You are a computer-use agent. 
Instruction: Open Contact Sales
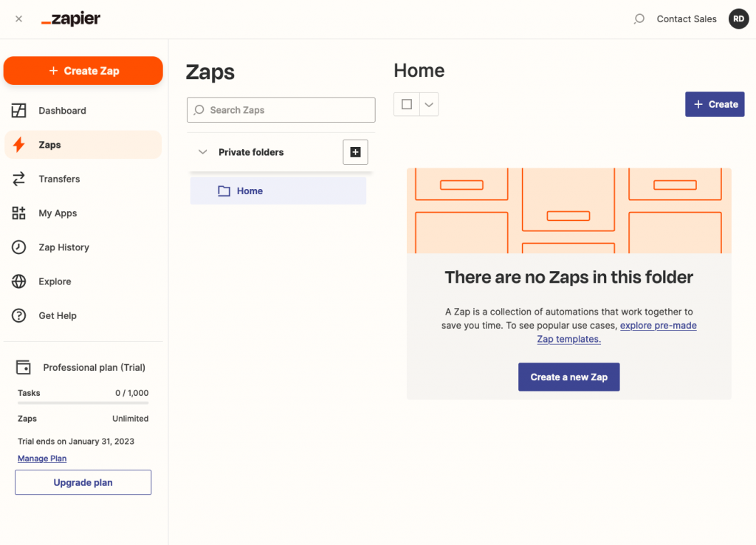[687, 18]
